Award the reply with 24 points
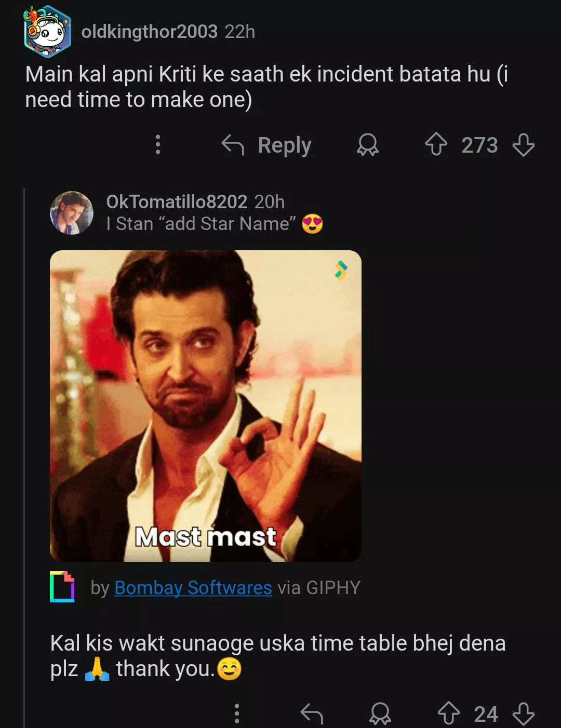Viewport: 561px width, 728px height. (380, 713)
